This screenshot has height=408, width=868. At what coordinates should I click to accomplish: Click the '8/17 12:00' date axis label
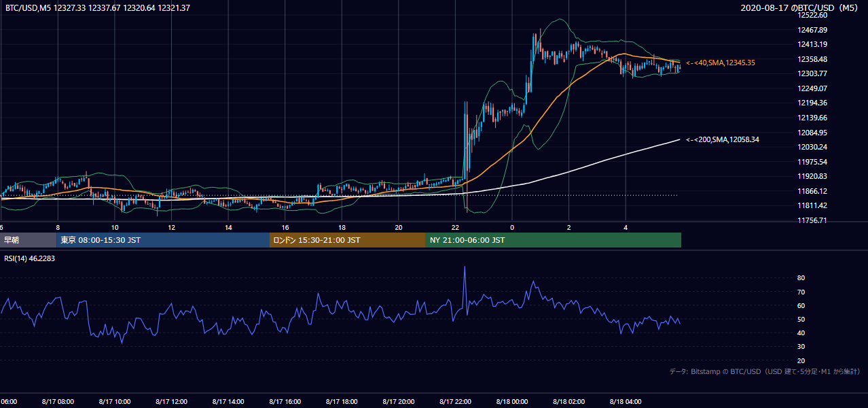tap(171, 401)
